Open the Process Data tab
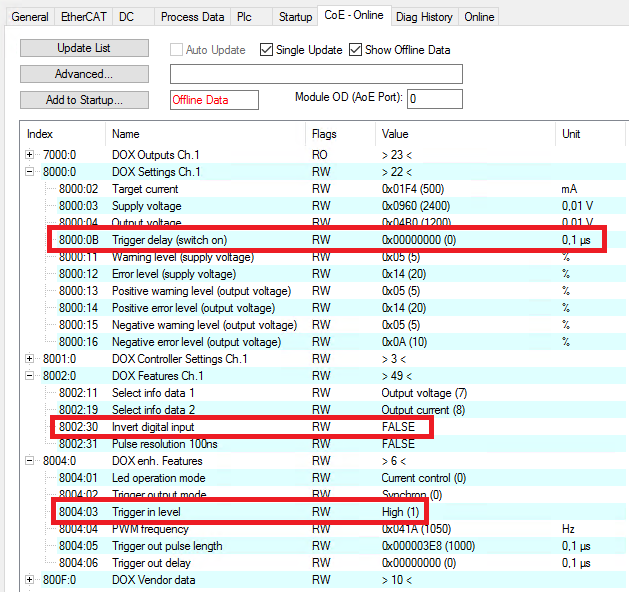 [x=192, y=17]
